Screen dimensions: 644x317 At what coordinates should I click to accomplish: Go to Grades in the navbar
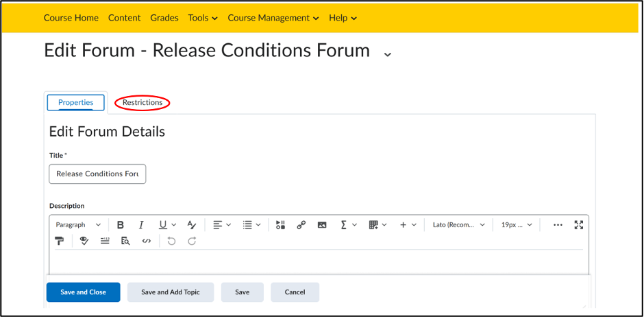(164, 18)
